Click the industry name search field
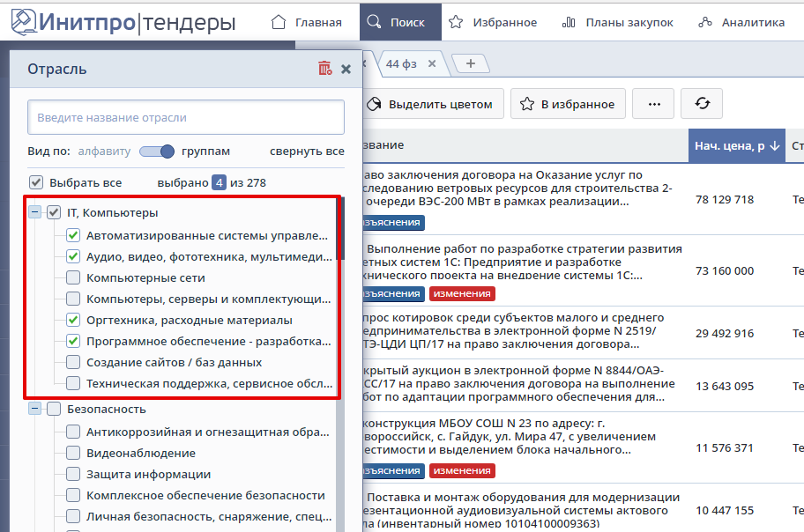The image size is (804, 532). point(185,117)
